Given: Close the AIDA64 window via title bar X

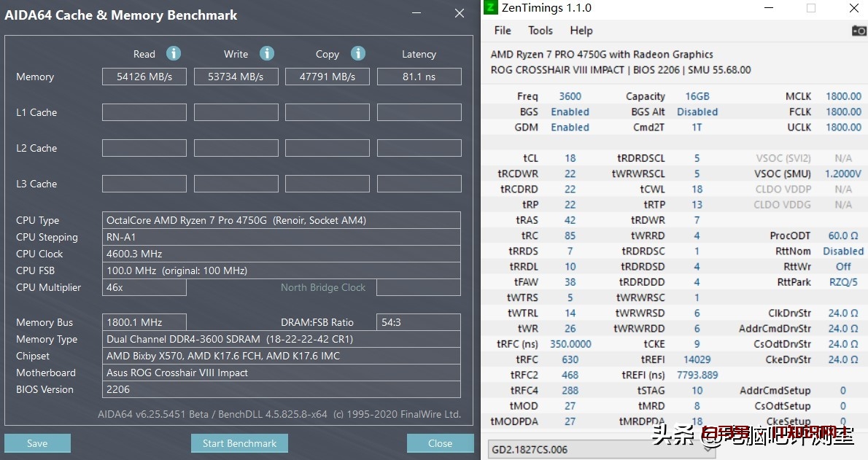Looking at the screenshot, I should point(459,14).
